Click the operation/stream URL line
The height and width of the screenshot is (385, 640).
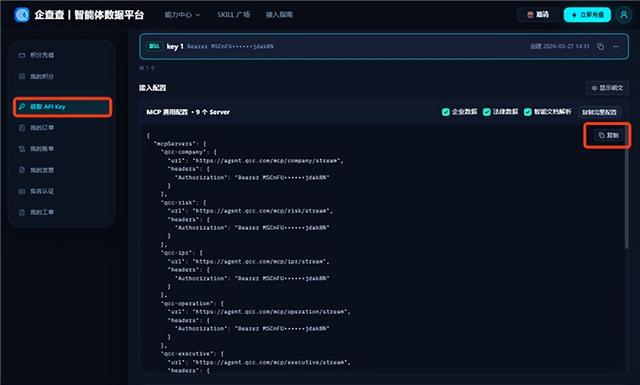259,312
